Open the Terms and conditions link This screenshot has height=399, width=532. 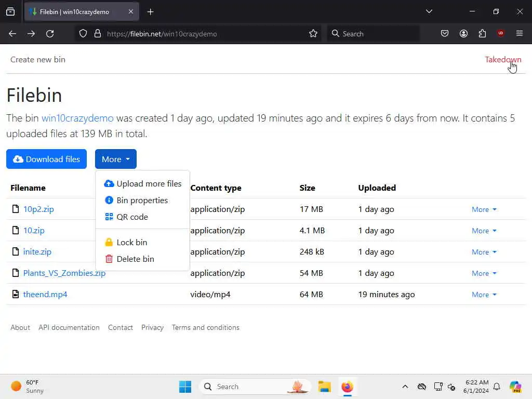click(x=206, y=327)
